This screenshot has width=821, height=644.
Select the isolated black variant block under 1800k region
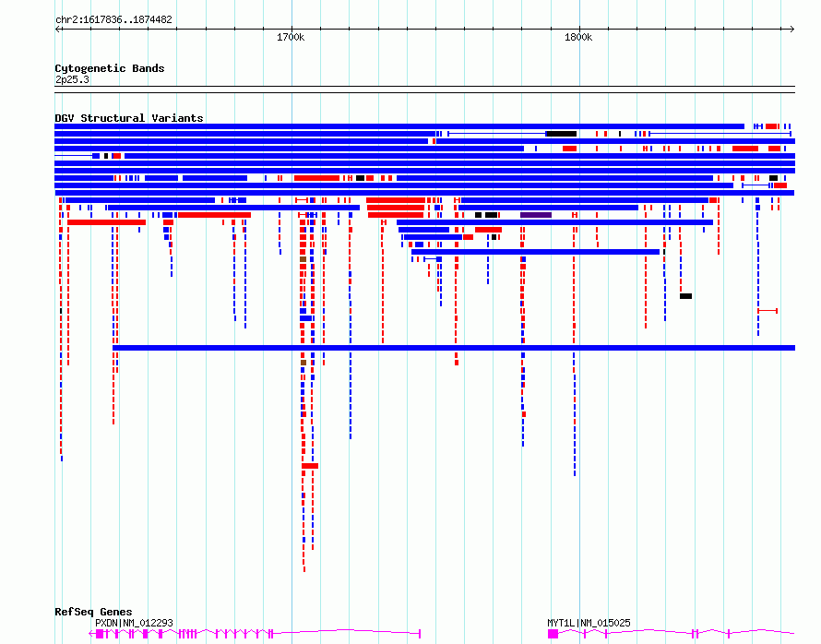(x=686, y=296)
